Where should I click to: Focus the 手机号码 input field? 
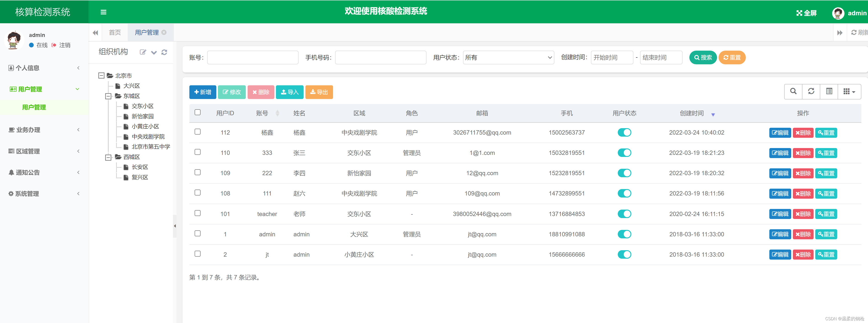(381, 57)
